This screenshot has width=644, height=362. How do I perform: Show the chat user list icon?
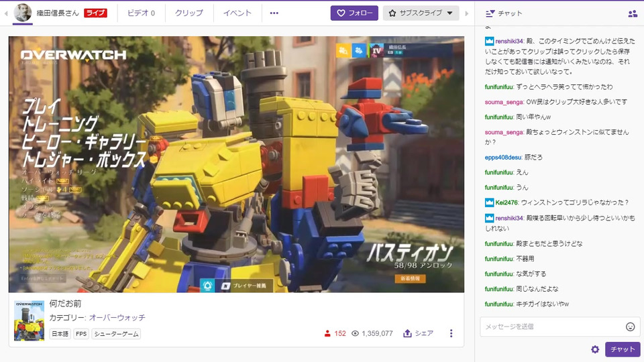(633, 13)
